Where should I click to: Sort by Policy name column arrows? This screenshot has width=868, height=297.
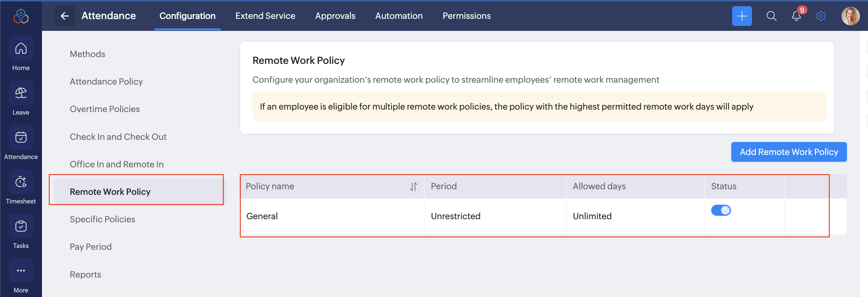tap(413, 186)
